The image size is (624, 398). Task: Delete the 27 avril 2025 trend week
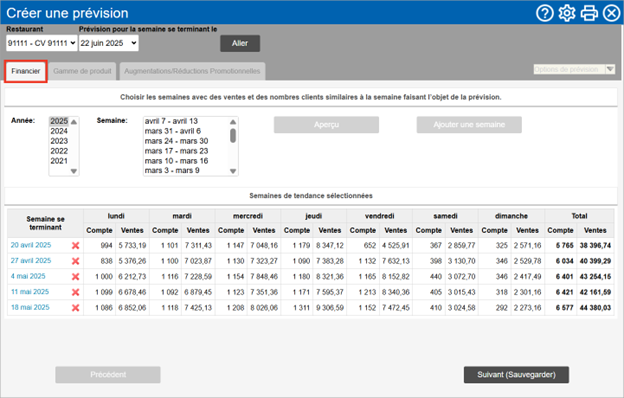[75, 261]
